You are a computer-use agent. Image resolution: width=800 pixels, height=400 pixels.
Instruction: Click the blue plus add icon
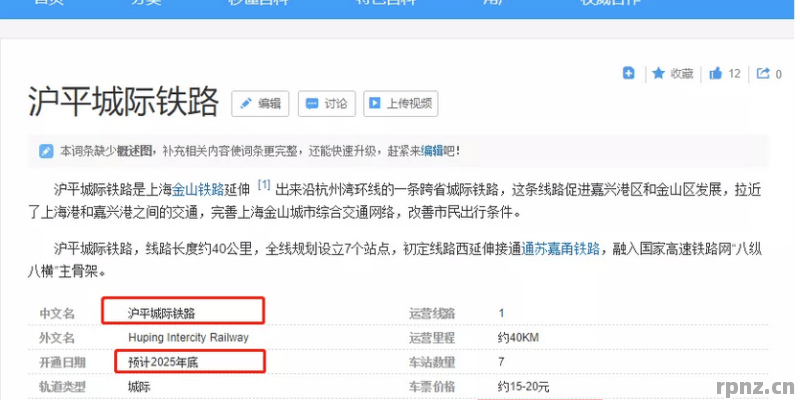(x=629, y=73)
